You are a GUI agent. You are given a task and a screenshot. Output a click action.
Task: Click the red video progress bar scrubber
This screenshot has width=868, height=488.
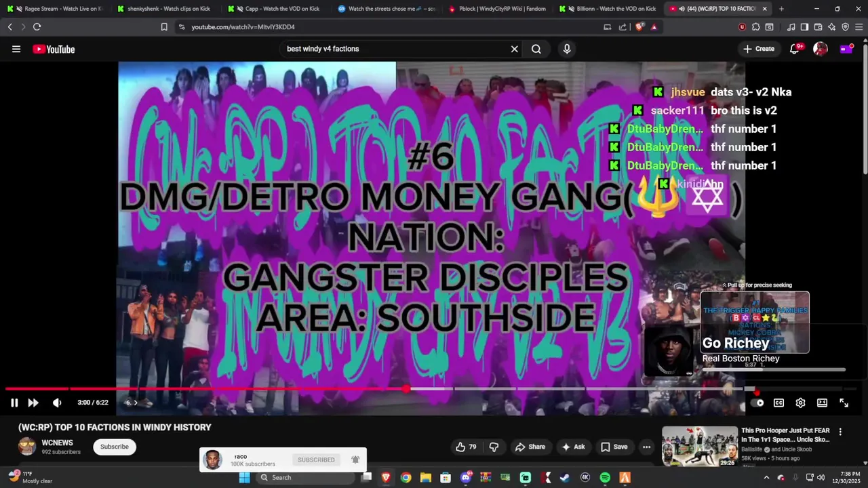tap(406, 389)
